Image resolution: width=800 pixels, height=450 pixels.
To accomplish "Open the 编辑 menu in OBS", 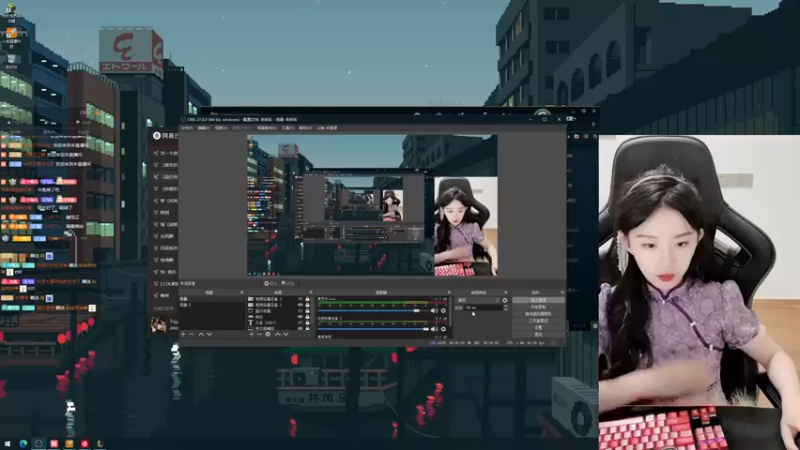I will pos(204,128).
